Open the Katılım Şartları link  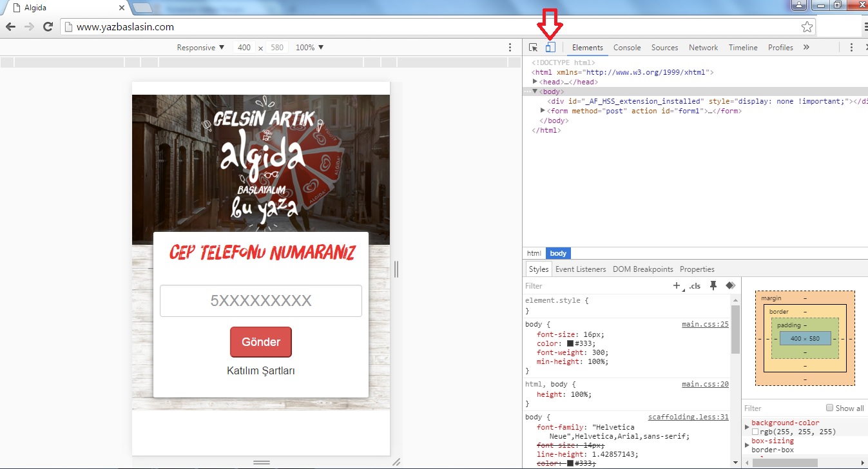(x=261, y=371)
